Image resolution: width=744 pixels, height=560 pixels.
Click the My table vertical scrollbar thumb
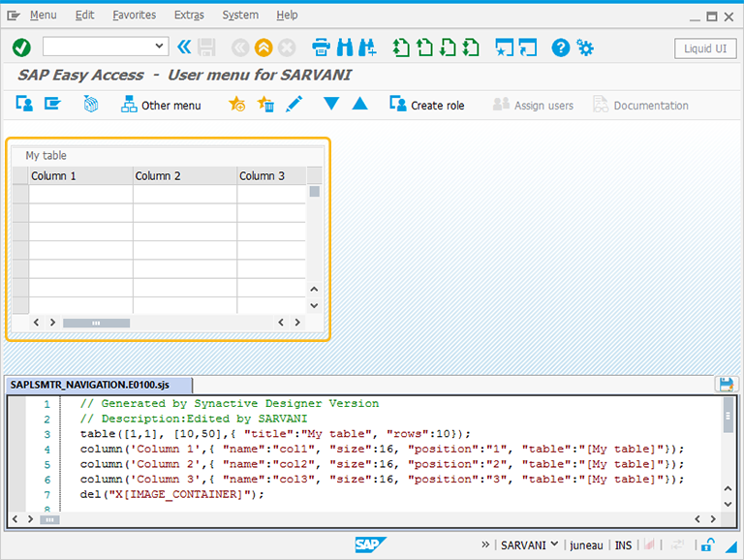pos(314,191)
